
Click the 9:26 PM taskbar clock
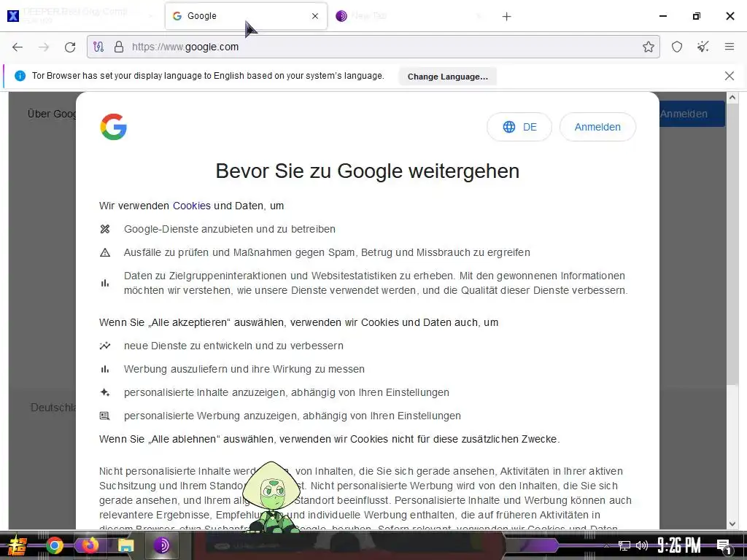(x=679, y=545)
